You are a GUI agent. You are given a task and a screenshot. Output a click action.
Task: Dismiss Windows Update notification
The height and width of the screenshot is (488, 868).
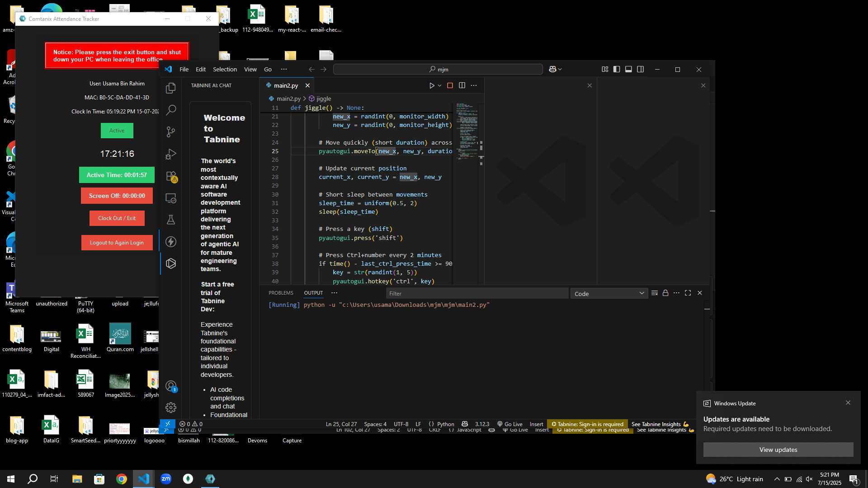(x=848, y=403)
